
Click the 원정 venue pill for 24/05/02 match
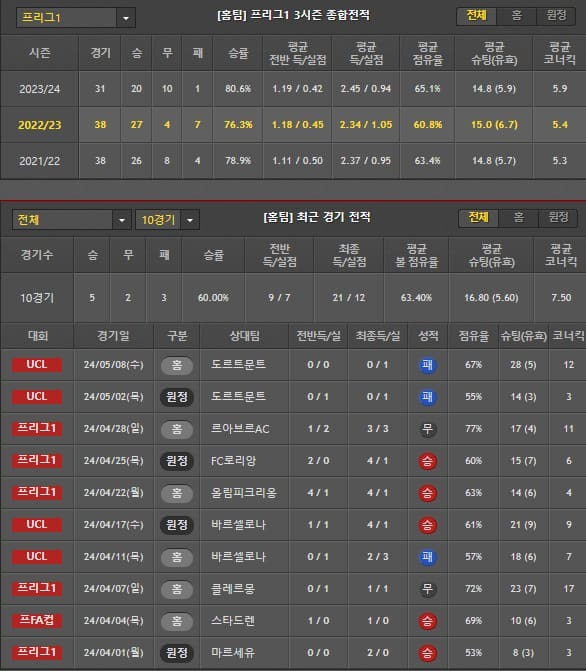(x=177, y=397)
